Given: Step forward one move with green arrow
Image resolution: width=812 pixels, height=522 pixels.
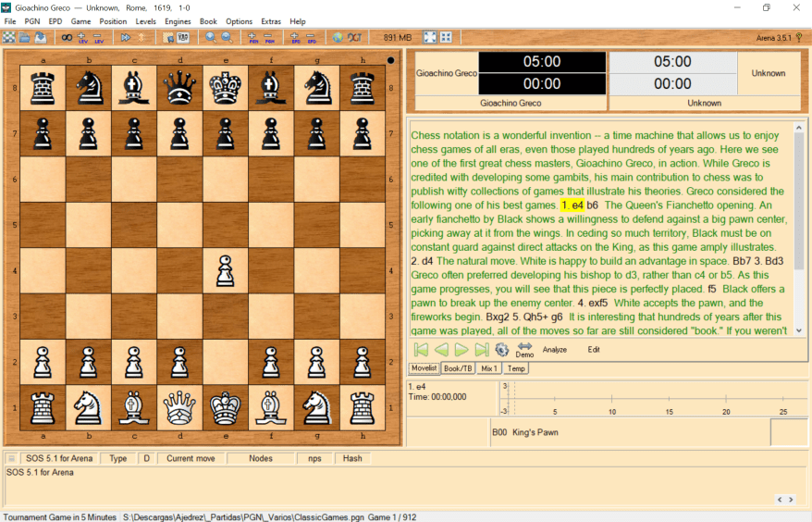Looking at the screenshot, I should pyautogui.click(x=461, y=350).
